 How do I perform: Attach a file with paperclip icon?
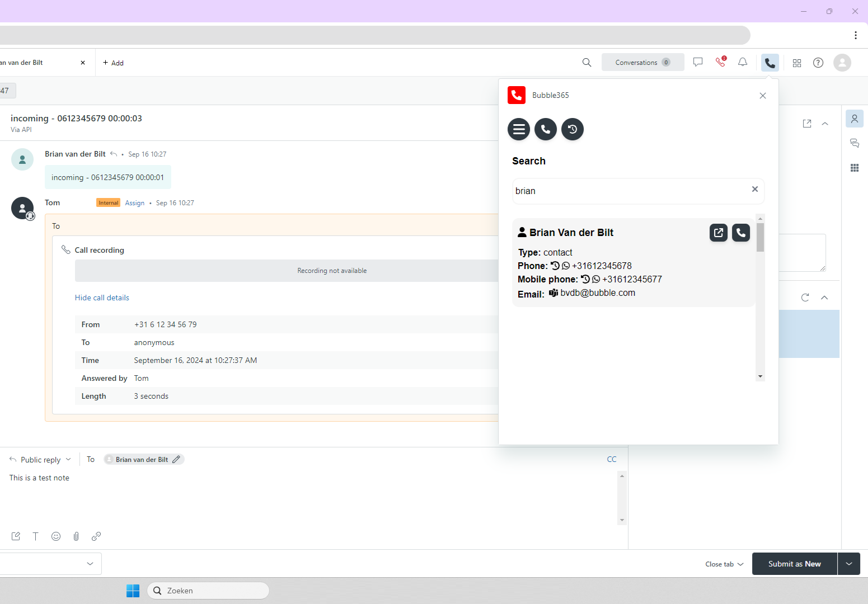(76, 536)
